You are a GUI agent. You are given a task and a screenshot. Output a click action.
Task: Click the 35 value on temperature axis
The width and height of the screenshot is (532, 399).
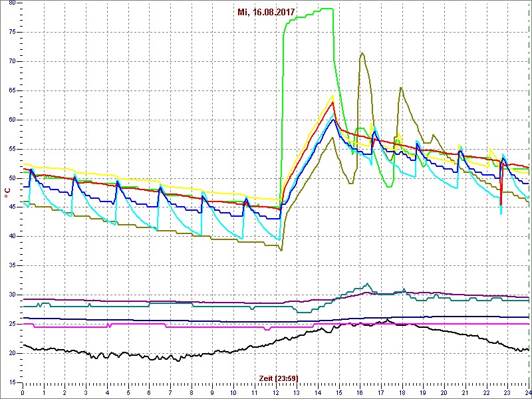tap(11, 265)
